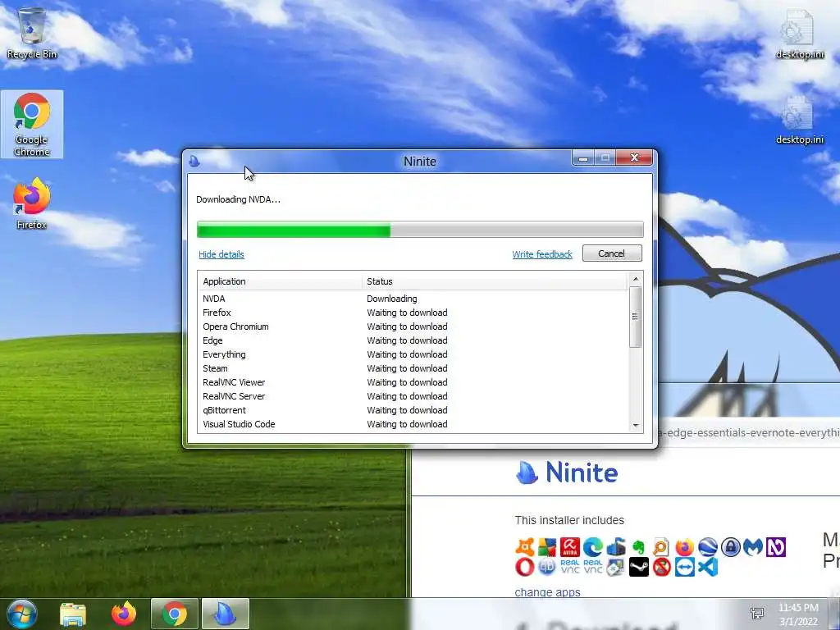
Task: Select the RealVNC Viewer row
Action: tap(413, 382)
